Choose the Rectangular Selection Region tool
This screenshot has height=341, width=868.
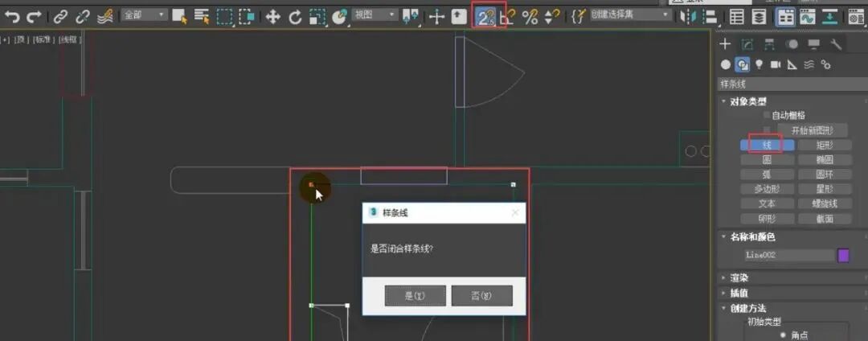(x=225, y=17)
